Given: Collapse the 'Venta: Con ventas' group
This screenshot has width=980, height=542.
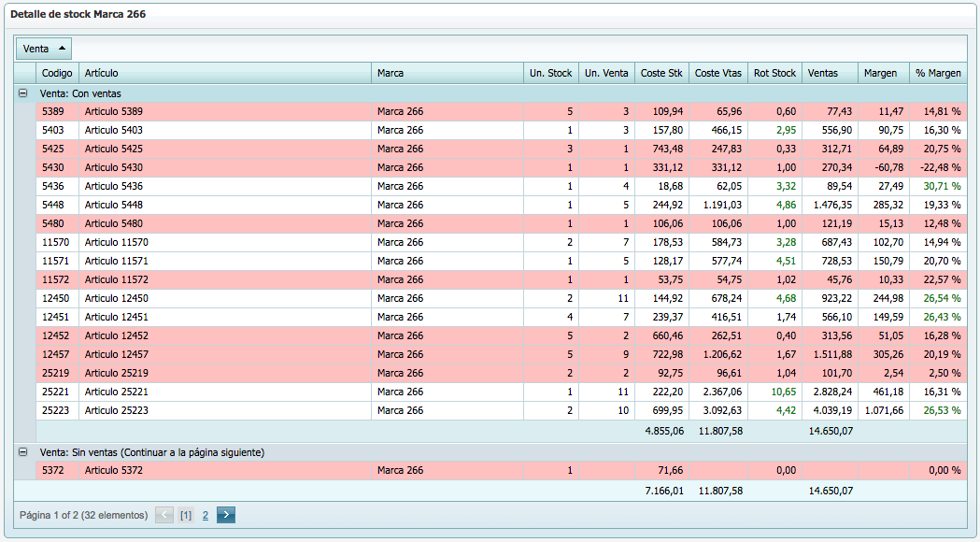Looking at the screenshot, I should pyautogui.click(x=23, y=93).
